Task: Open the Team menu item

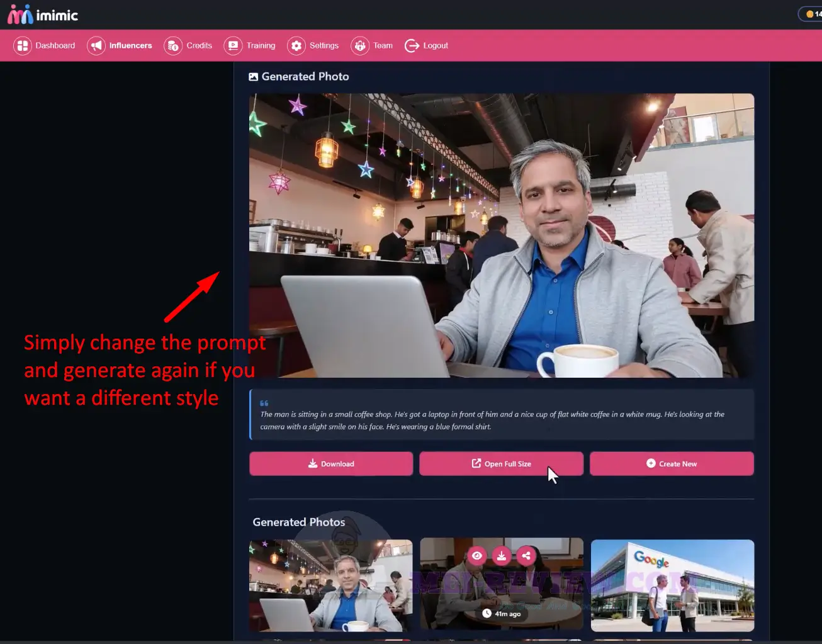Action: pos(372,45)
